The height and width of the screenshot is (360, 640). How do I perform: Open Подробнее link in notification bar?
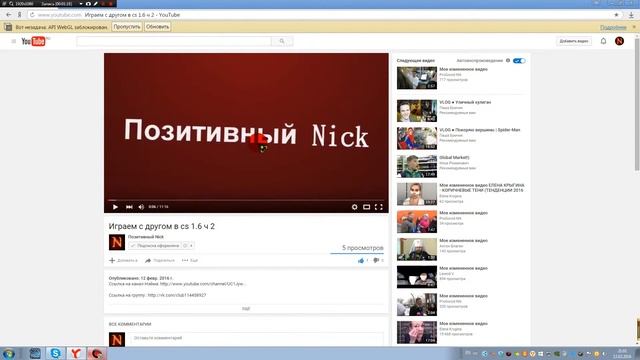[613, 27]
